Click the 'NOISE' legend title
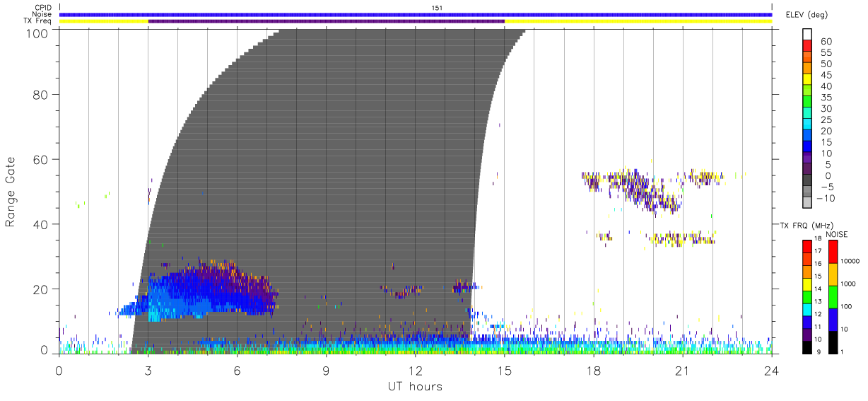The width and height of the screenshot is (868, 401). [x=837, y=233]
